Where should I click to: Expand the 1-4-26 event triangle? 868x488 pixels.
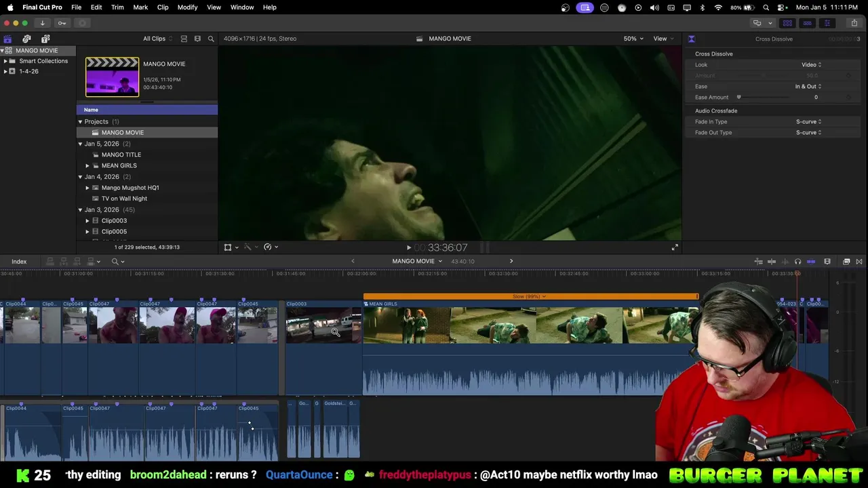tap(5, 71)
